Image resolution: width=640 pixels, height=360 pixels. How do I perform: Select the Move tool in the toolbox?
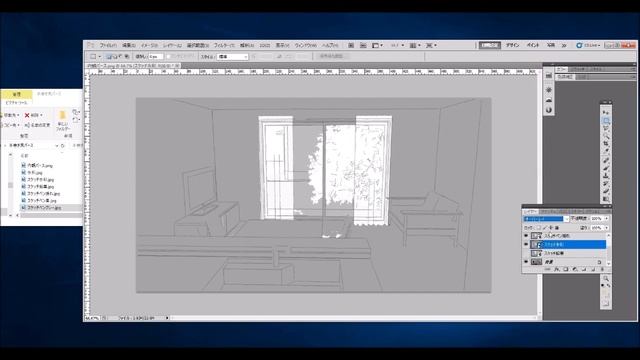click(606, 112)
